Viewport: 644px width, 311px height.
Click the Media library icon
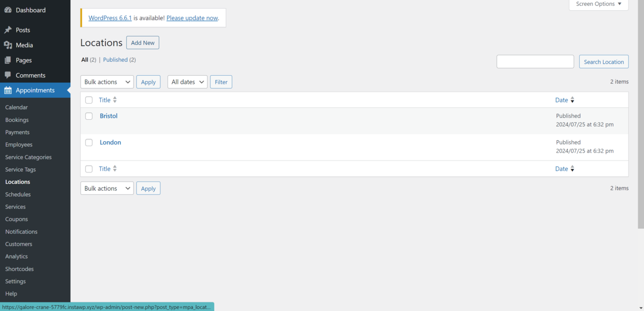[8, 45]
